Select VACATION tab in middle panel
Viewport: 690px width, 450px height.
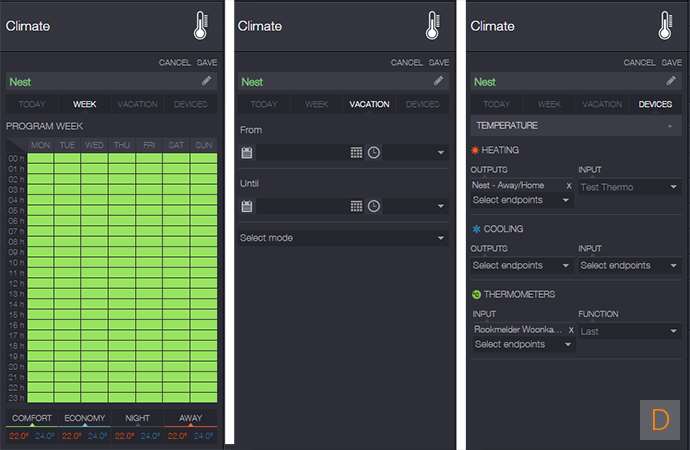pyautogui.click(x=369, y=104)
